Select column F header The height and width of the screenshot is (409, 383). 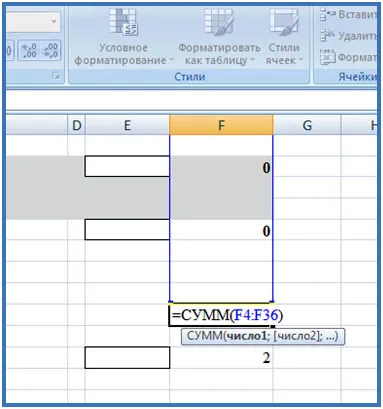(x=221, y=125)
